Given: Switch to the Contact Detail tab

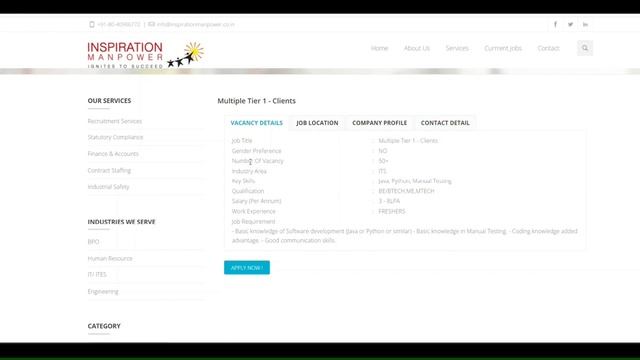Looking at the screenshot, I should pyautogui.click(x=445, y=123).
